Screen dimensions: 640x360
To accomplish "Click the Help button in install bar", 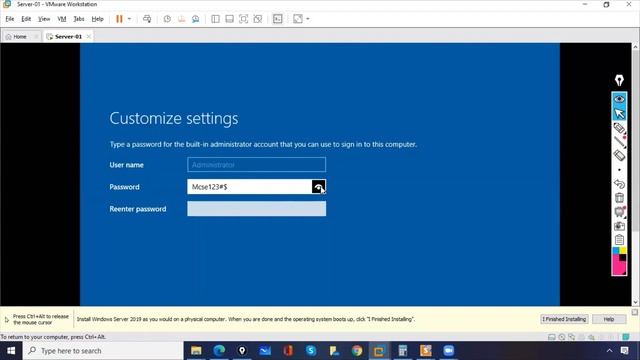I will pyautogui.click(x=609, y=319).
